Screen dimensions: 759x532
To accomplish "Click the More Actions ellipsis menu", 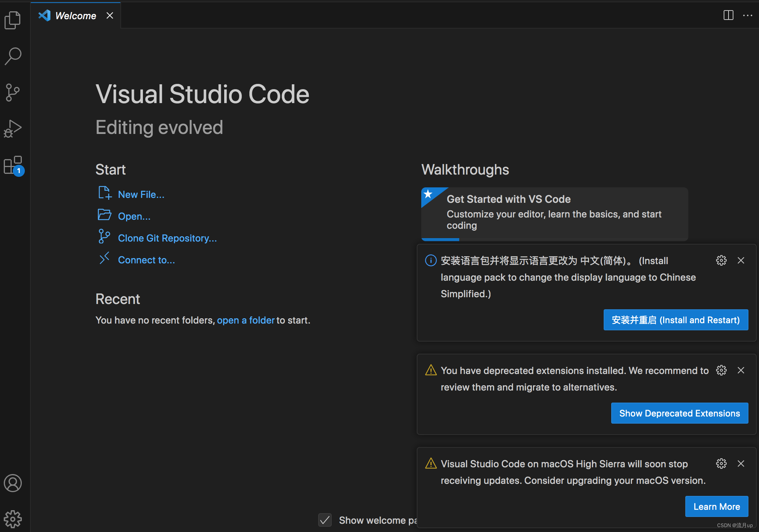I will tap(747, 15).
